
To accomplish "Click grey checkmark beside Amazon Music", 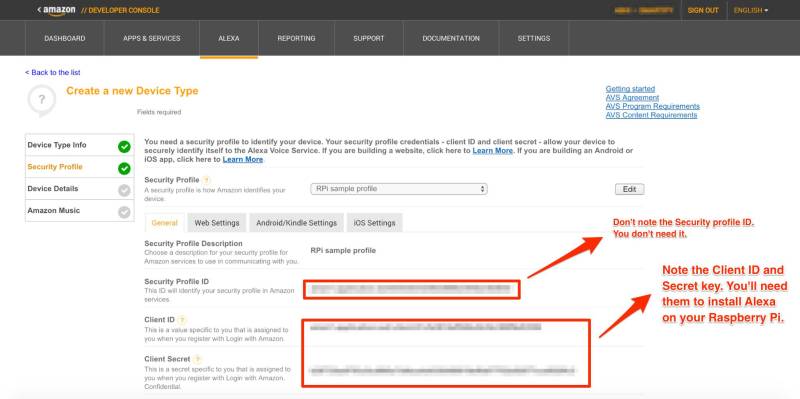I will click(x=124, y=212).
